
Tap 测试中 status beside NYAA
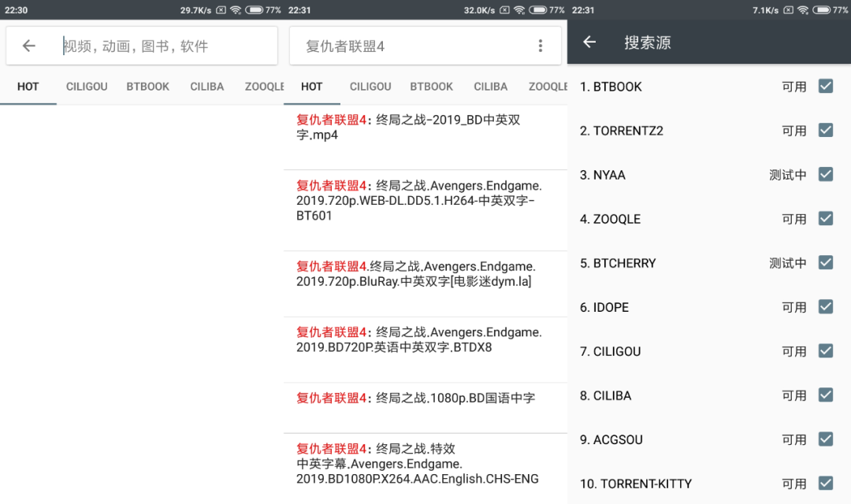point(787,175)
